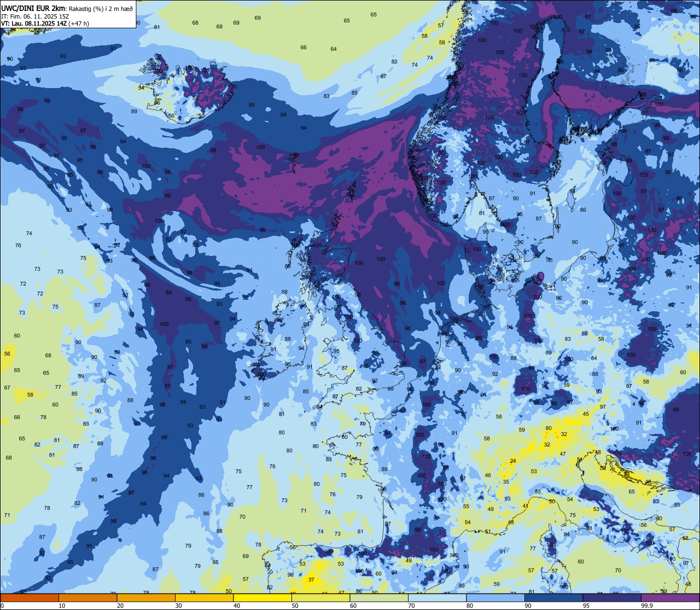Click the humidity value 37 over Spain

click(311, 579)
